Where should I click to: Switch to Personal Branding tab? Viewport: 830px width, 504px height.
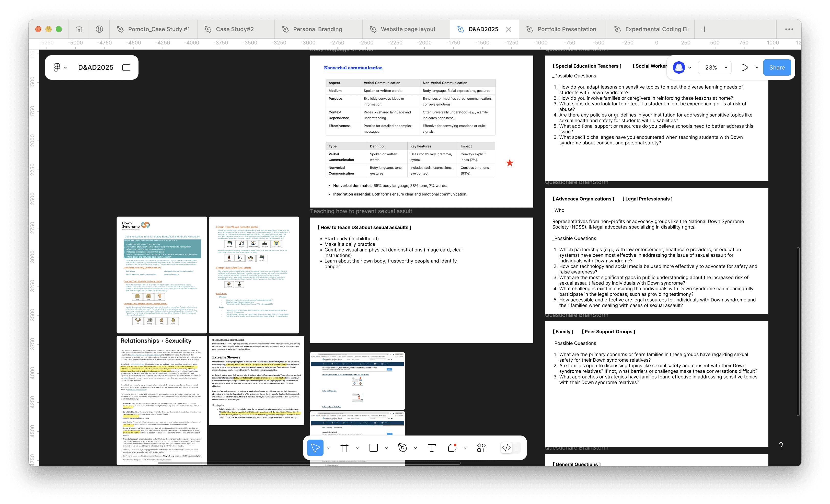click(x=318, y=29)
